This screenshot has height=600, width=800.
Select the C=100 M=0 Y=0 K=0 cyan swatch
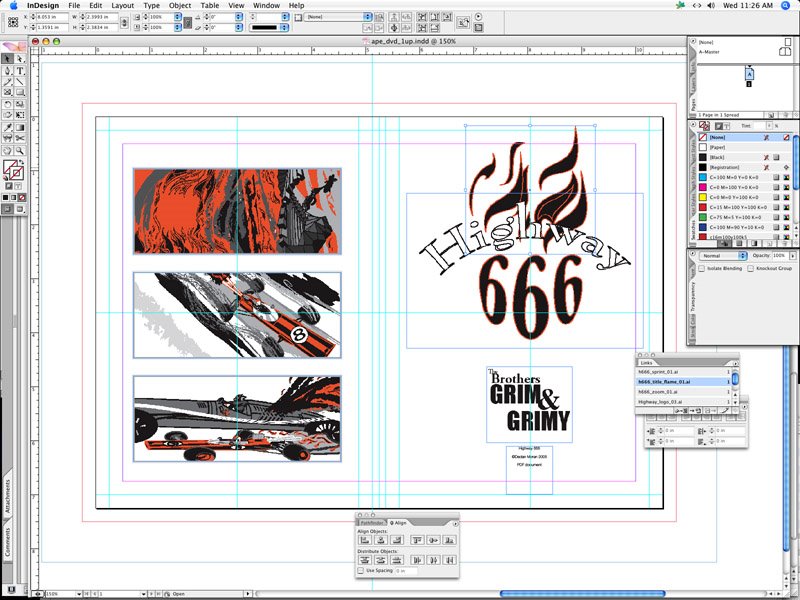(744, 177)
